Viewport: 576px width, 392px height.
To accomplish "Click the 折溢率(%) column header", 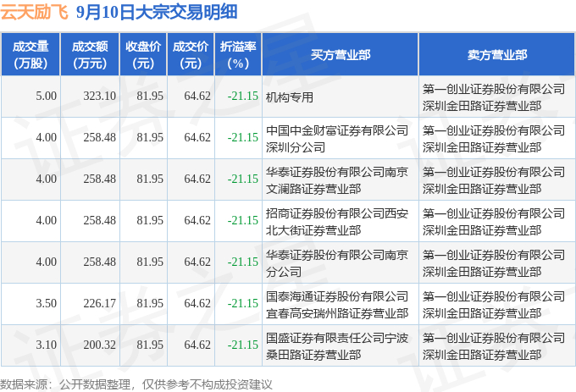I will click(238, 55).
